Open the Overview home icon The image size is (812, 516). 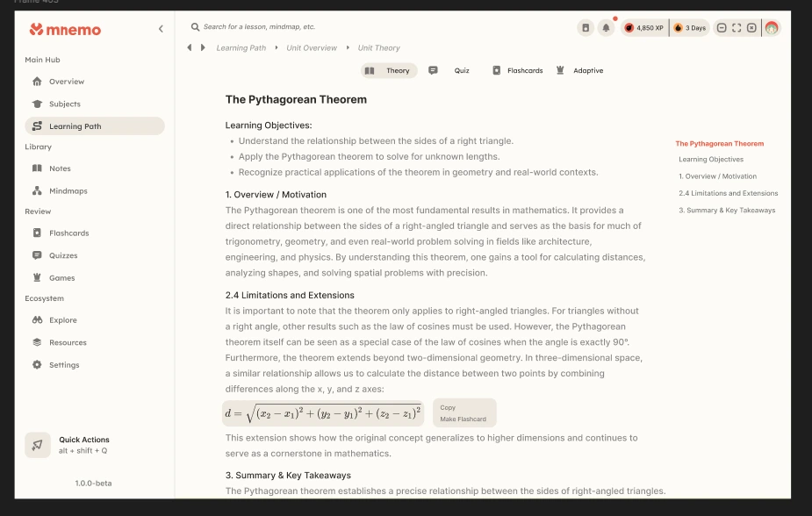click(x=37, y=82)
